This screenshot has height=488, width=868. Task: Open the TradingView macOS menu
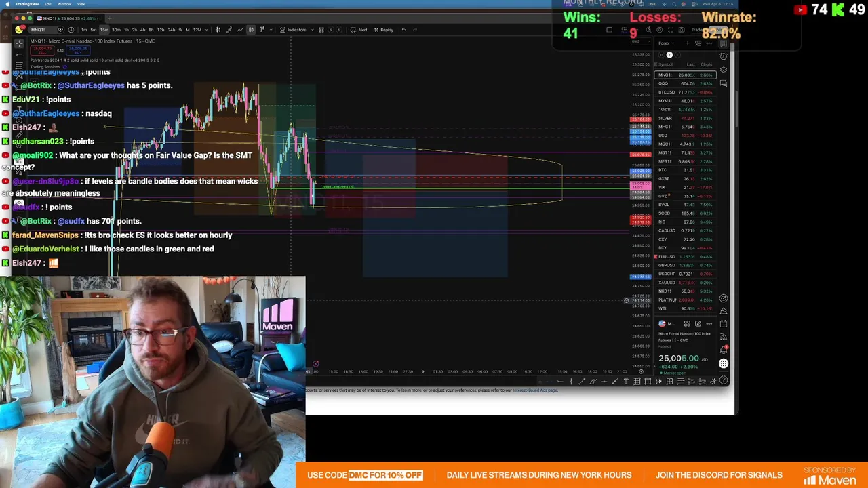pos(28,4)
